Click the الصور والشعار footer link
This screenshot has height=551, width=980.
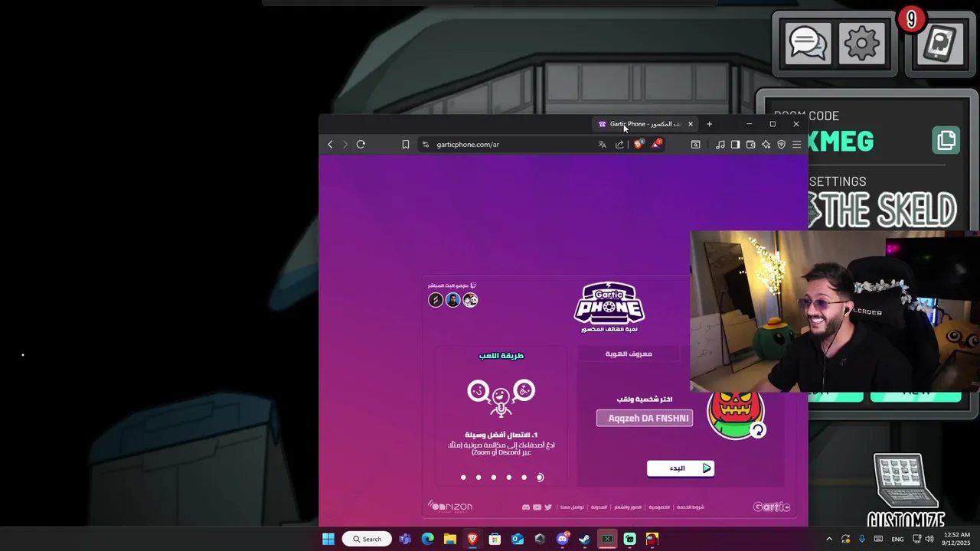tap(628, 507)
